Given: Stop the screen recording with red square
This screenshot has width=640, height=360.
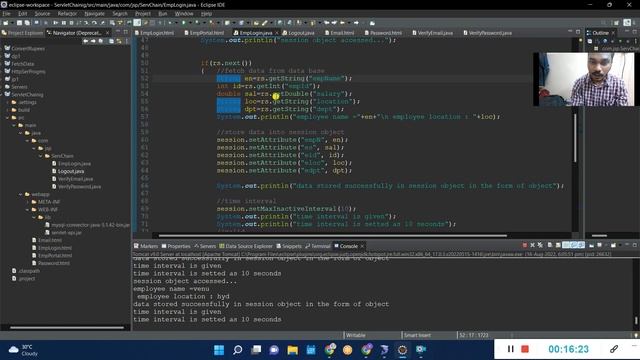Looking at the screenshot, I should click(x=525, y=349).
